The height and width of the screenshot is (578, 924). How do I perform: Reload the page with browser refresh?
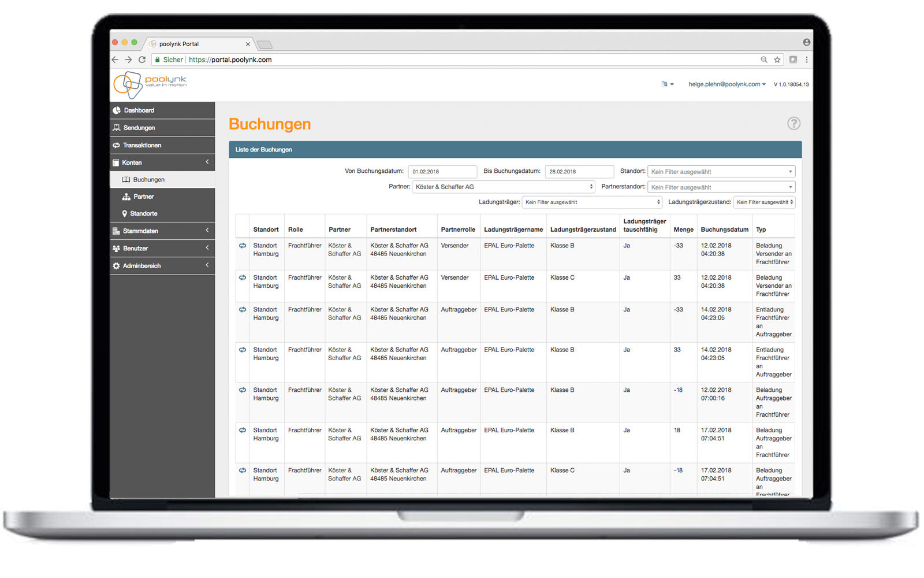coord(142,60)
